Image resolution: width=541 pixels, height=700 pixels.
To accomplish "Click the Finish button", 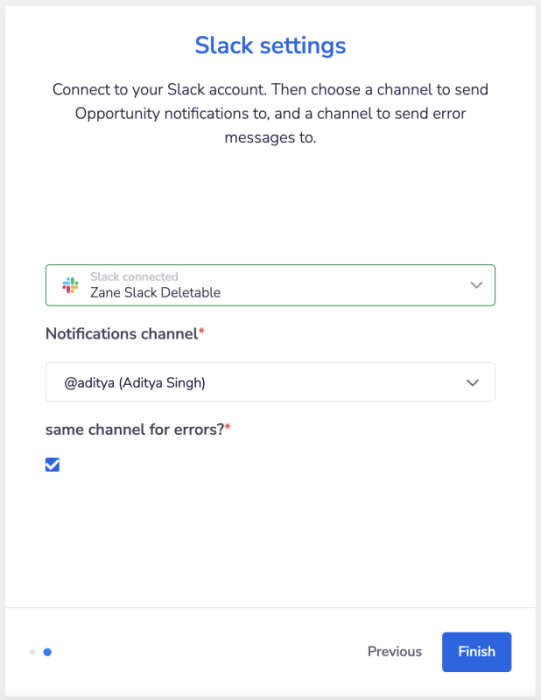I will (x=476, y=651).
